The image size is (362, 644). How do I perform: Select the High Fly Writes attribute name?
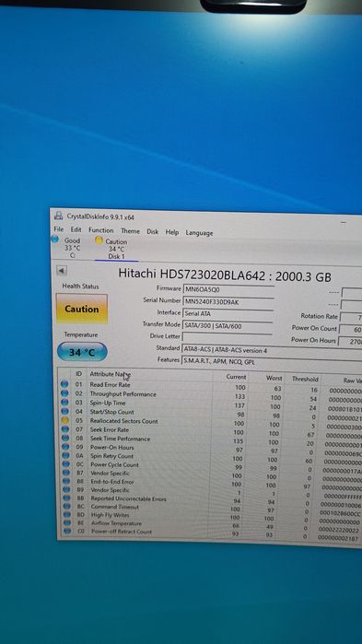(110, 515)
